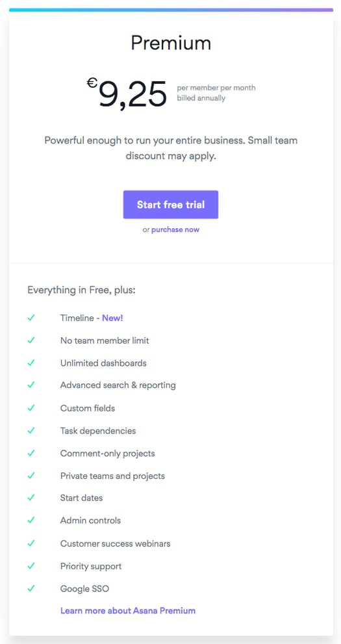341x644 pixels.
Task: Click the Start dates feature item
Action: (81, 498)
